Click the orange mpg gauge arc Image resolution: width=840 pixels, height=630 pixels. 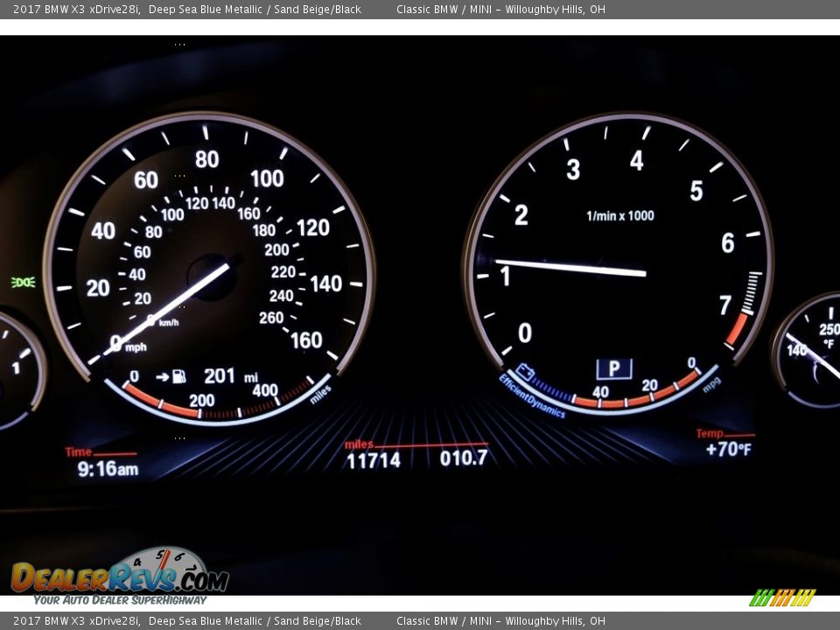tap(639, 398)
